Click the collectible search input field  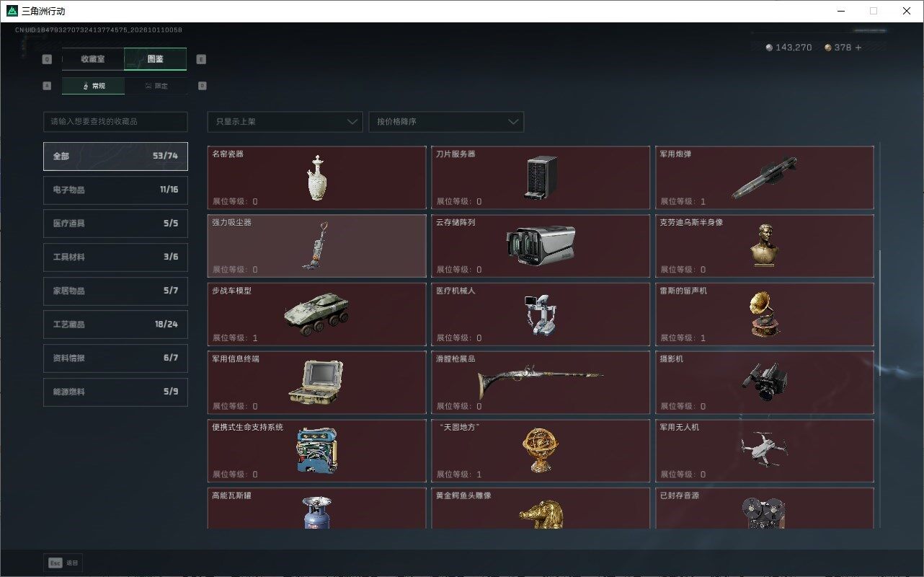coord(115,122)
